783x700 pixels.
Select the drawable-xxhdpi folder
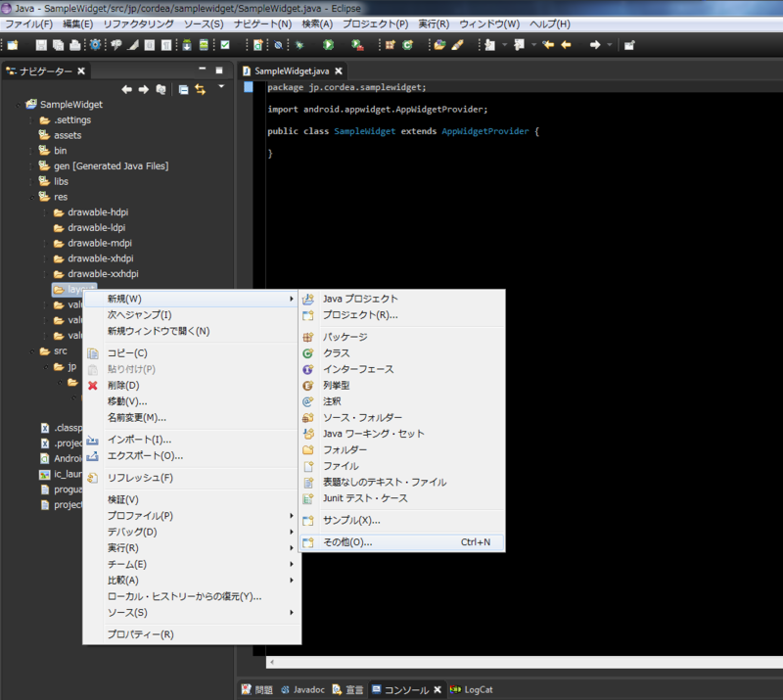coord(103,274)
